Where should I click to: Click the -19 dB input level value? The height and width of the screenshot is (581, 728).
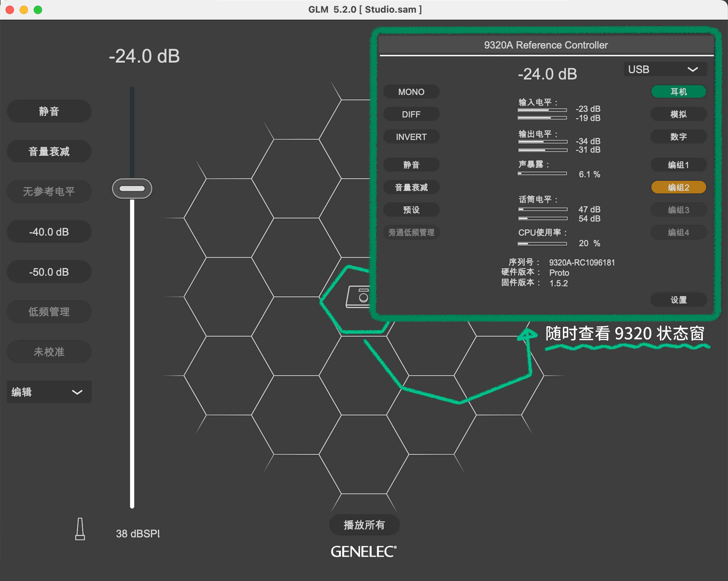588,118
